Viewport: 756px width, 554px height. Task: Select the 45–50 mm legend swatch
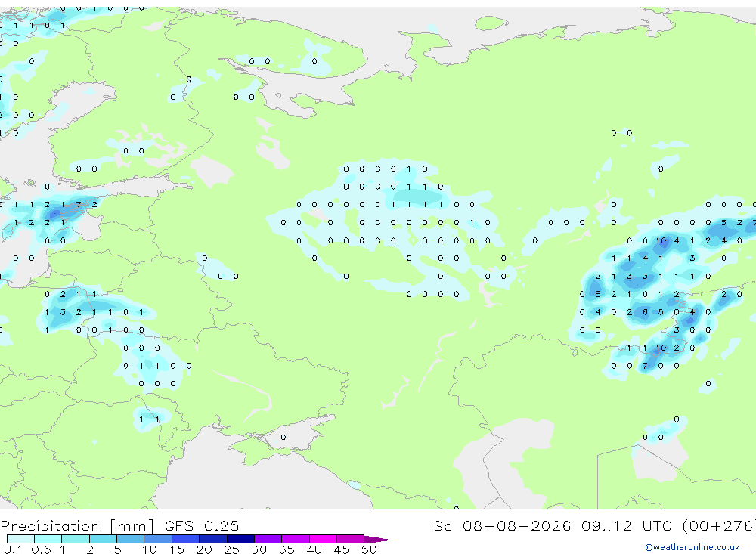(x=351, y=539)
